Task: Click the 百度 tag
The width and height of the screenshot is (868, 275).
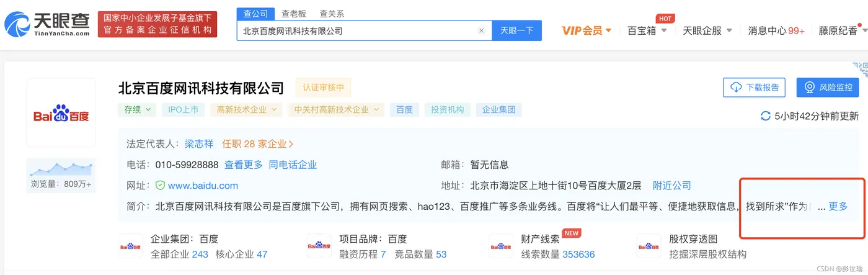Action: pyautogui.click(x=404, y=110)
